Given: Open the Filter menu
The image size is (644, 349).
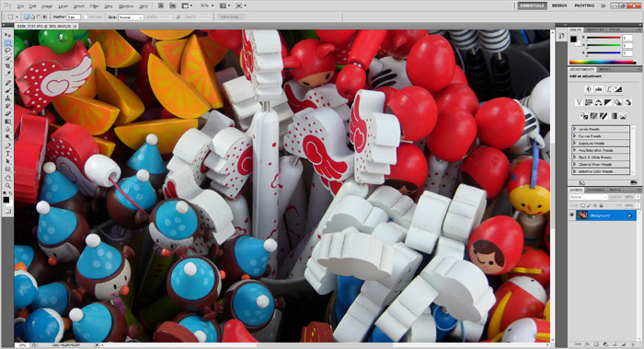Looking at the screenshot, I should tap(94, 6).
